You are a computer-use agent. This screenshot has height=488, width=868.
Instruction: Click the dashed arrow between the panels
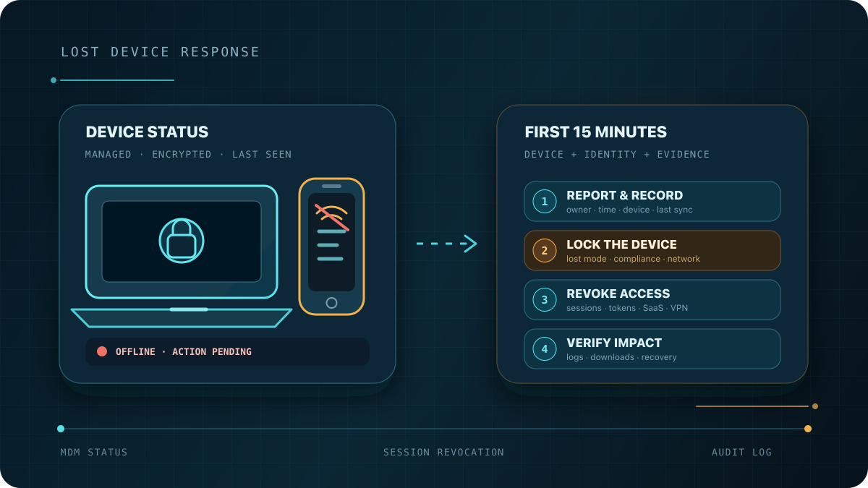point(446,244)
